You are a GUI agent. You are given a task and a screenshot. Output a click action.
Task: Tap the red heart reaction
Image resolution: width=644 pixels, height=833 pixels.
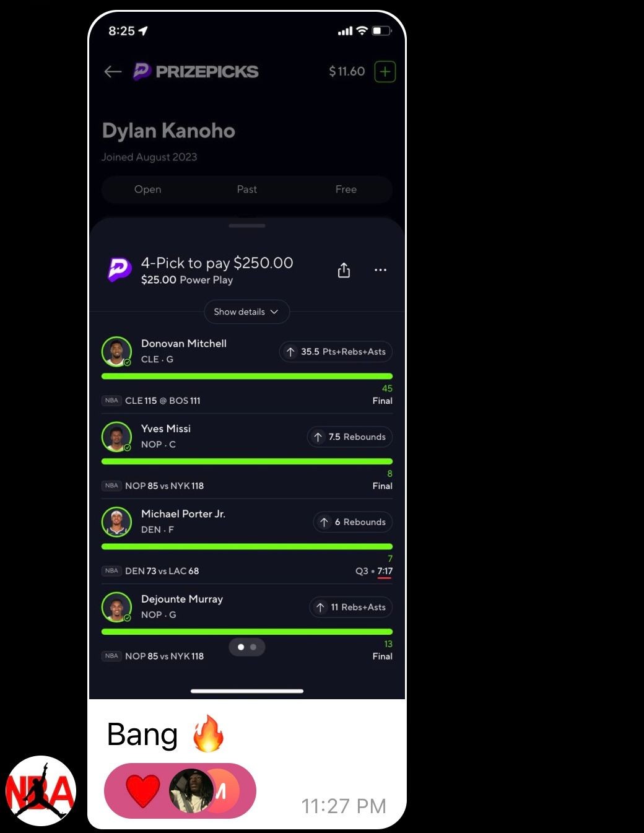pos(143,792)
